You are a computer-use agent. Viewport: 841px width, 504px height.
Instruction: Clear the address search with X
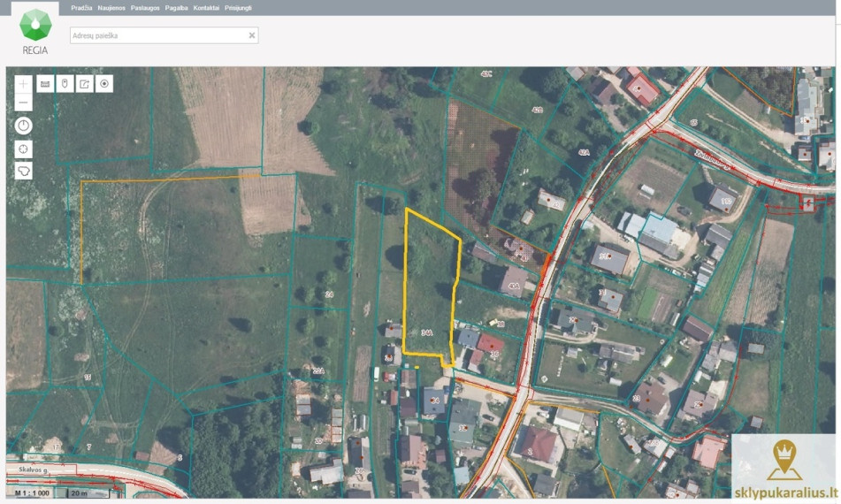tap(251, 35)
